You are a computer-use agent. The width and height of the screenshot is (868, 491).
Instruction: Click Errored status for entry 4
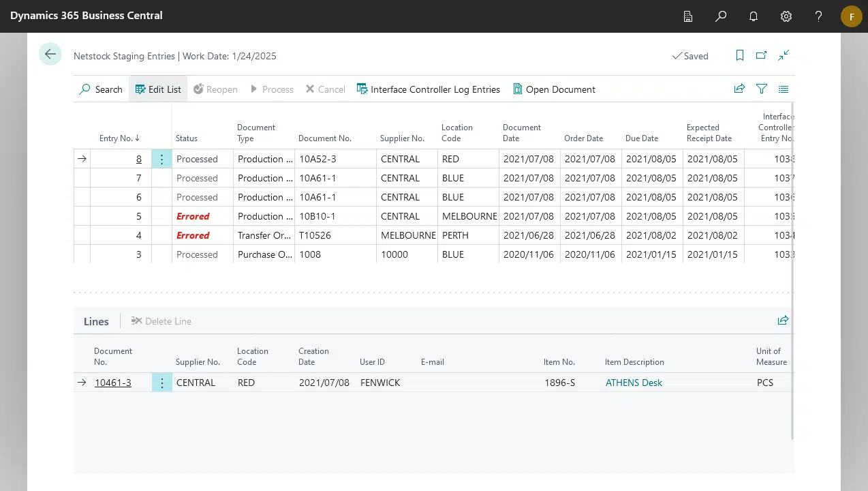coord(193,235)
